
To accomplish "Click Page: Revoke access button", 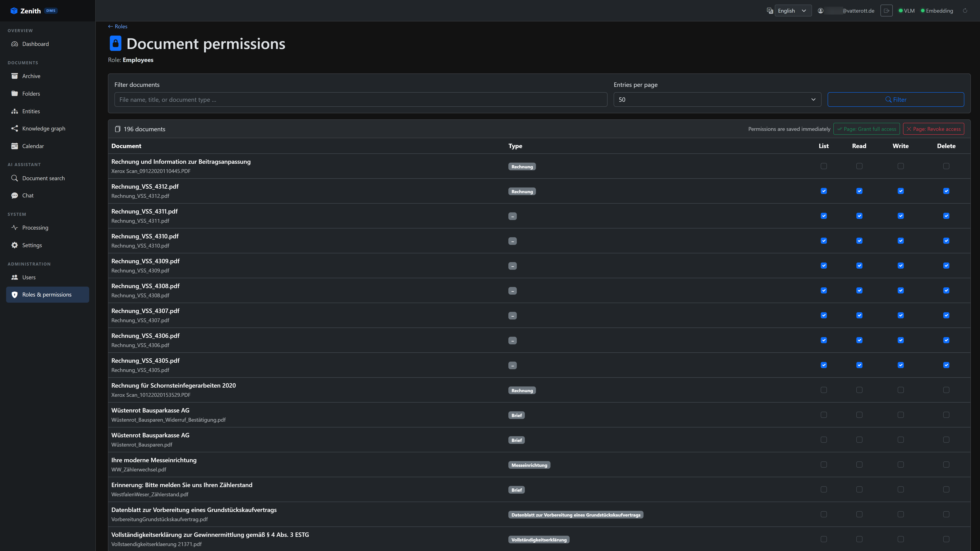I will click(x=933, y=129).
